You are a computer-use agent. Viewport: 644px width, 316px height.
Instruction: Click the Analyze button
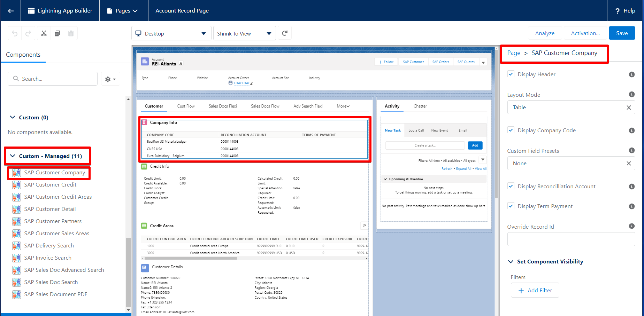[x=545, y=33]
